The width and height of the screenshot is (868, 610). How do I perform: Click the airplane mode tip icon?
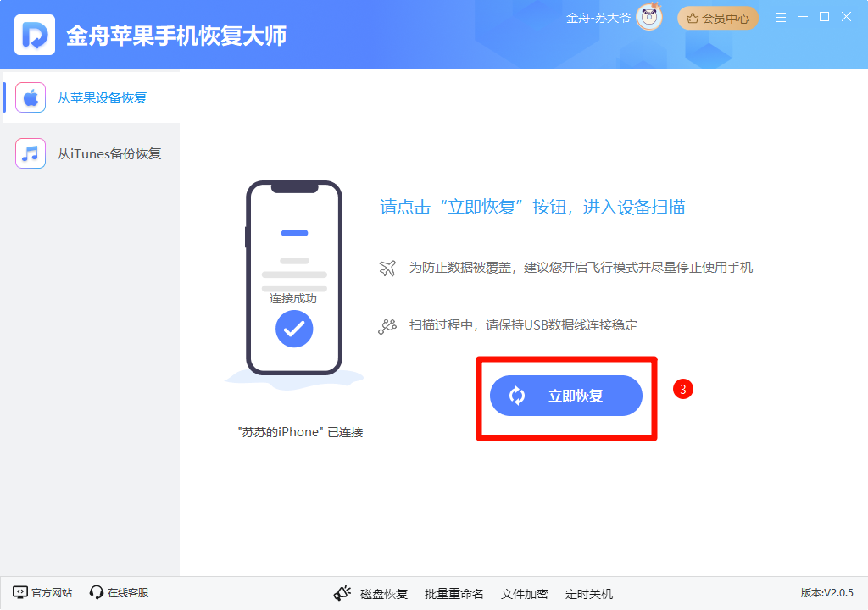(x=387, y=268)
